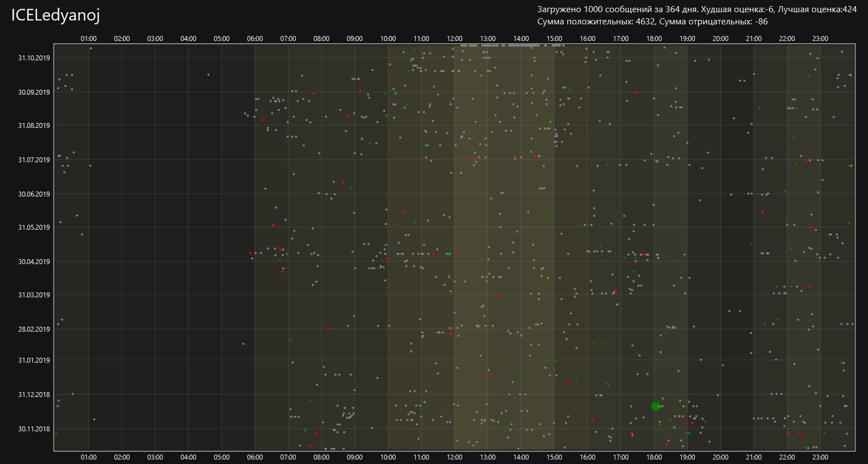Click the 31.05.2019 date label
This screenshot has height=464, width=868.
click(34, 227)
